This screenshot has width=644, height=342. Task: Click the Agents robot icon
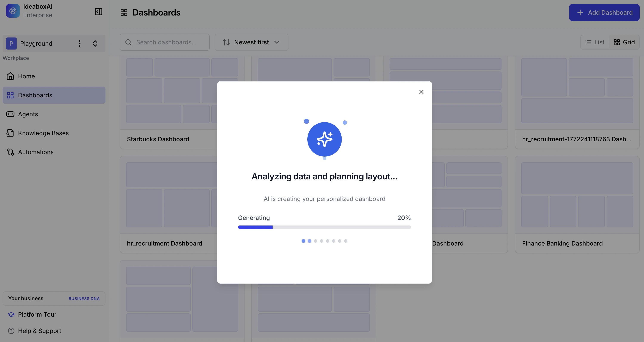pos(10,114)
